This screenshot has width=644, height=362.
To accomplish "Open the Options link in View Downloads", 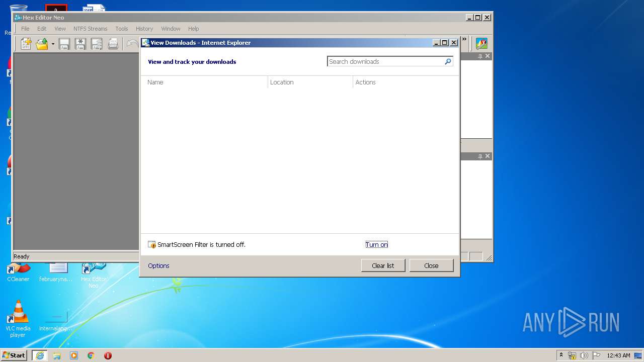I will pos(158,265).
